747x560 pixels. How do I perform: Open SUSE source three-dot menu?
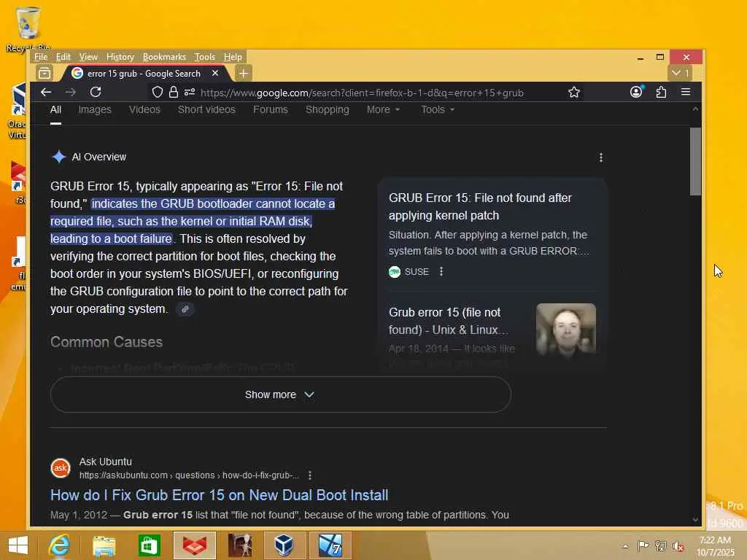[441, 271]
